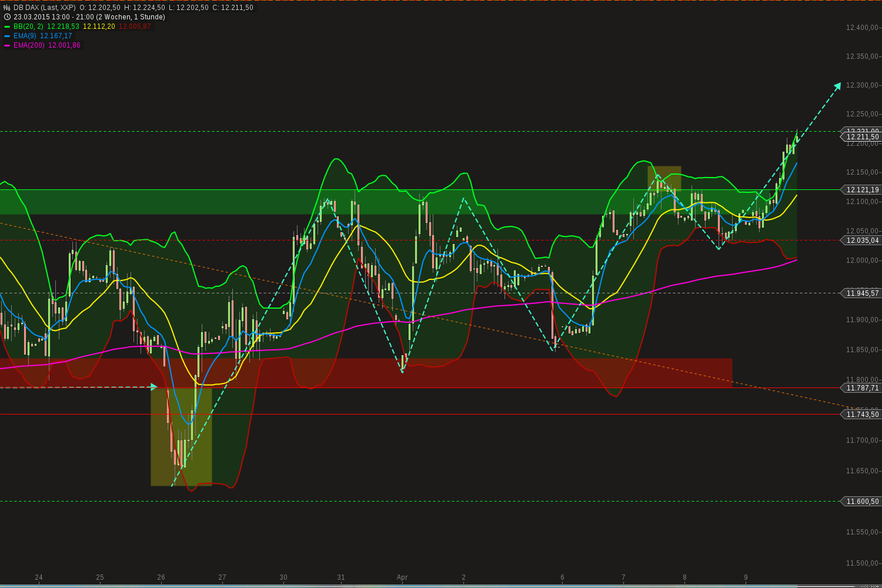This screenshot has width=882, height=588.
Task: Click the red line price tag 11.743,50
Action: (862, 415)
